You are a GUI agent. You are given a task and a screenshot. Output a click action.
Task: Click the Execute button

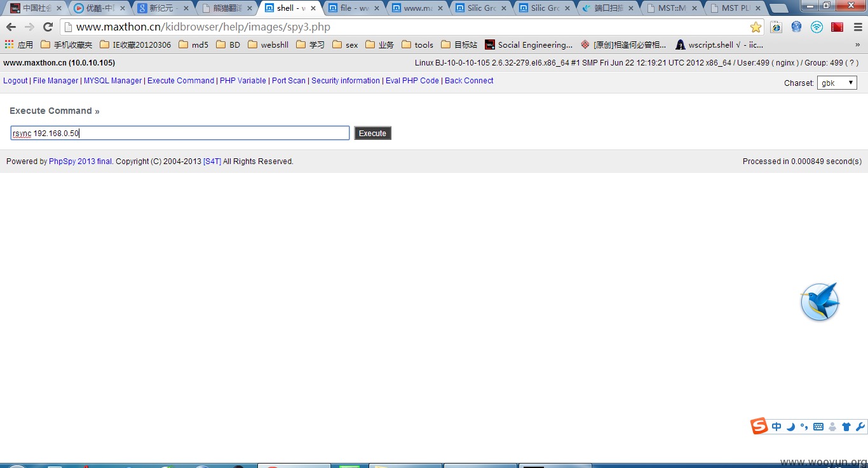[x=372, y=133]
